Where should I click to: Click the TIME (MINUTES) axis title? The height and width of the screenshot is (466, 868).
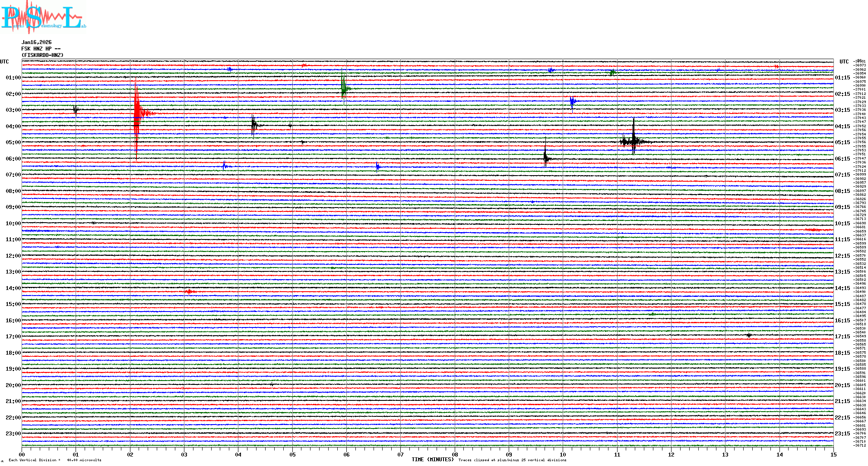tap(433, 460)
